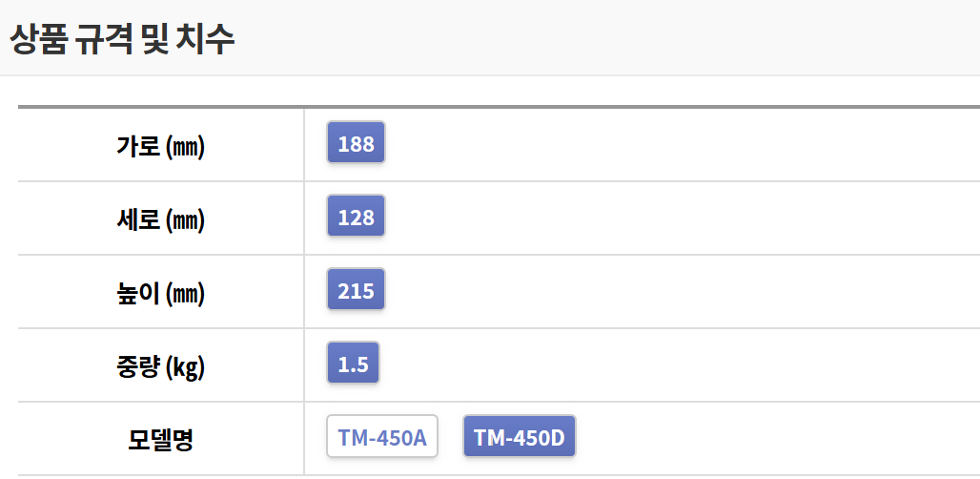980x479 pixels.
Task: Click the 188 width value chip
Action: coord(356,144)
